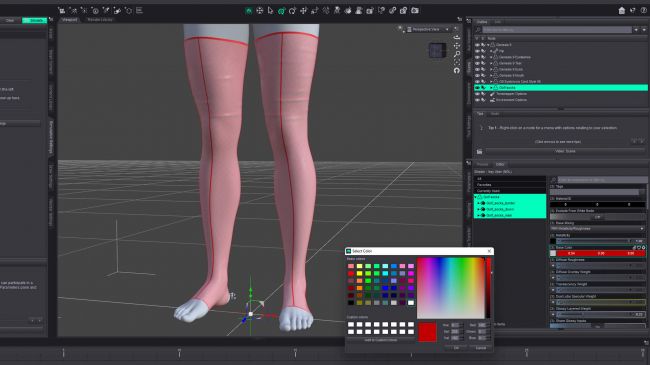
Task: Click the chain link icon in top toolbar
Action: 392,11
